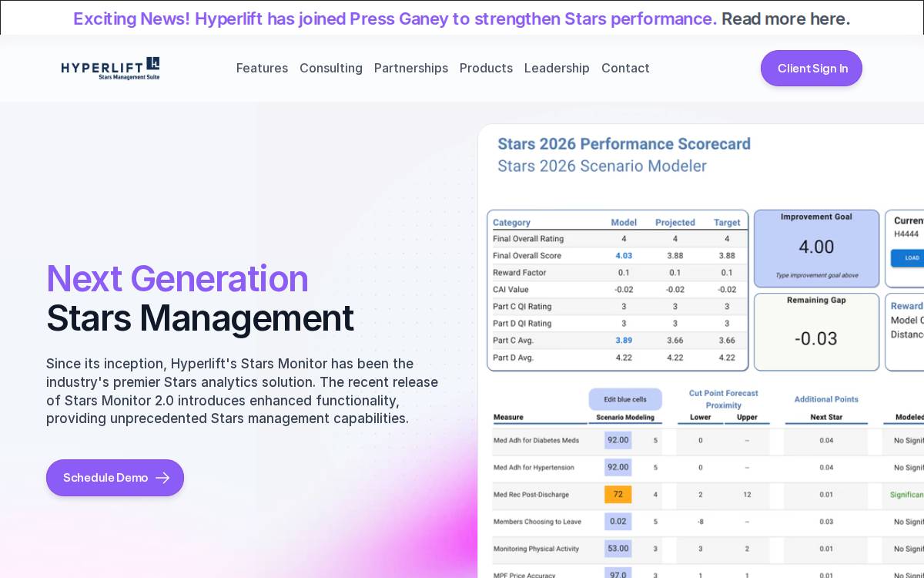The height and width of the screenshot is (578, 924).
Task: Click the Part C Avg. 3.89 model value
Action: click(x=624, y=341)
